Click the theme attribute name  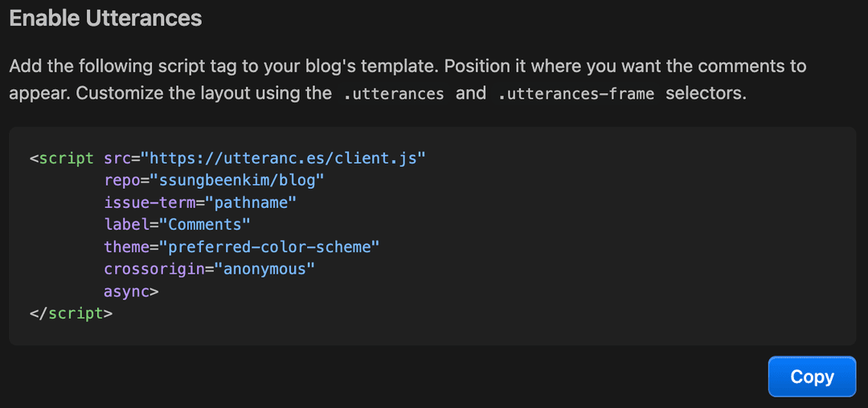tap(127, 247)
